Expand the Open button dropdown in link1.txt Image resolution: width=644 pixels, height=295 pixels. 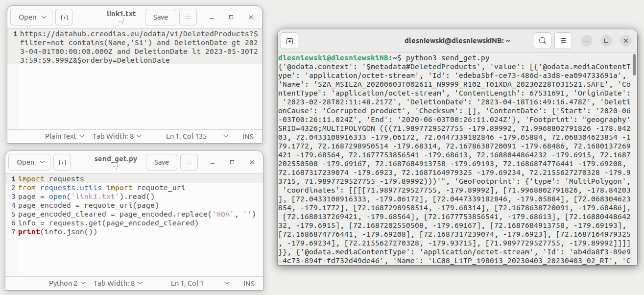pos(31,17)
